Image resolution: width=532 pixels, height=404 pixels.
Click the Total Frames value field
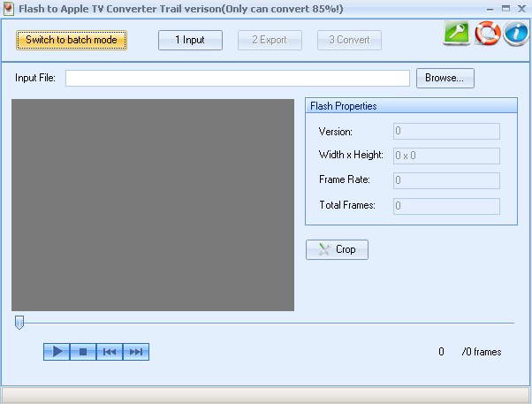[446, 206]
